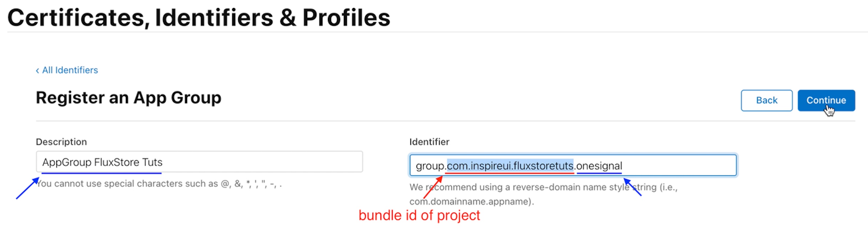Open the All Identifiers link
Viewport: 868px width, 231px height.
click(70, 70)
